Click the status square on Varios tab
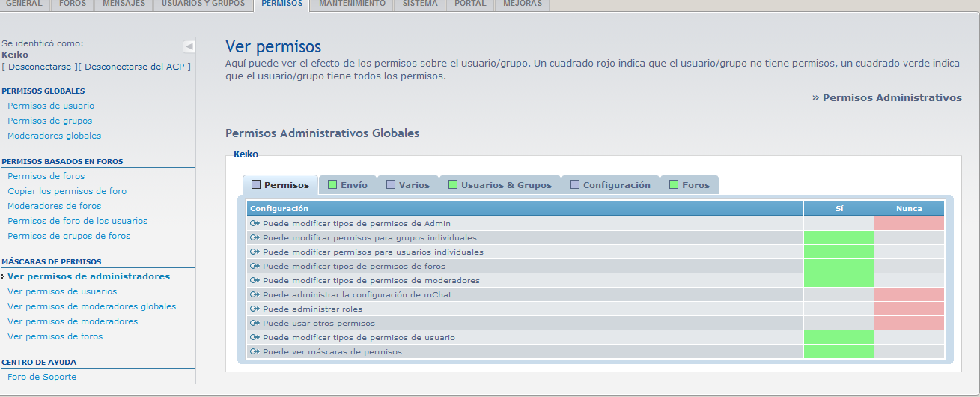Viewport: 980px width, 397px height. (x=391, y=184)
